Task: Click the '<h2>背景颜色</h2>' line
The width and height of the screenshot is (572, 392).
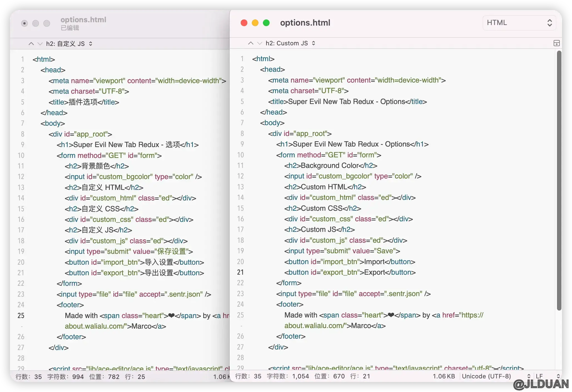Action: point(97,166)
